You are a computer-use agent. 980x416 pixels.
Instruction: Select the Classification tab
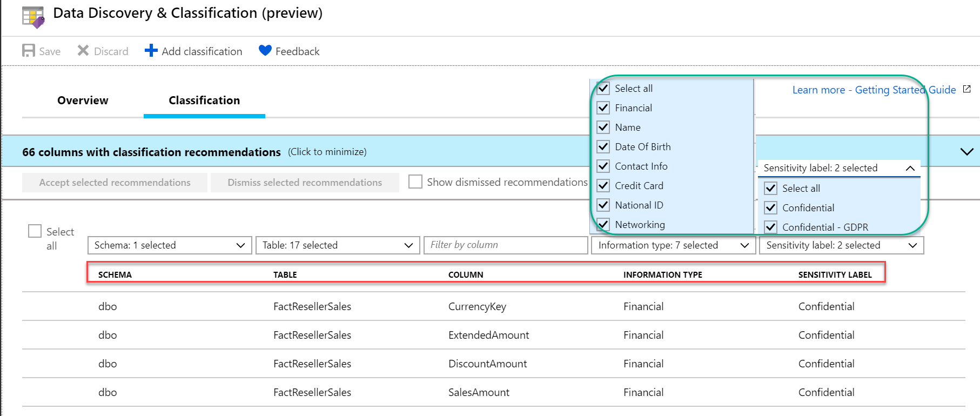(204, 100)
